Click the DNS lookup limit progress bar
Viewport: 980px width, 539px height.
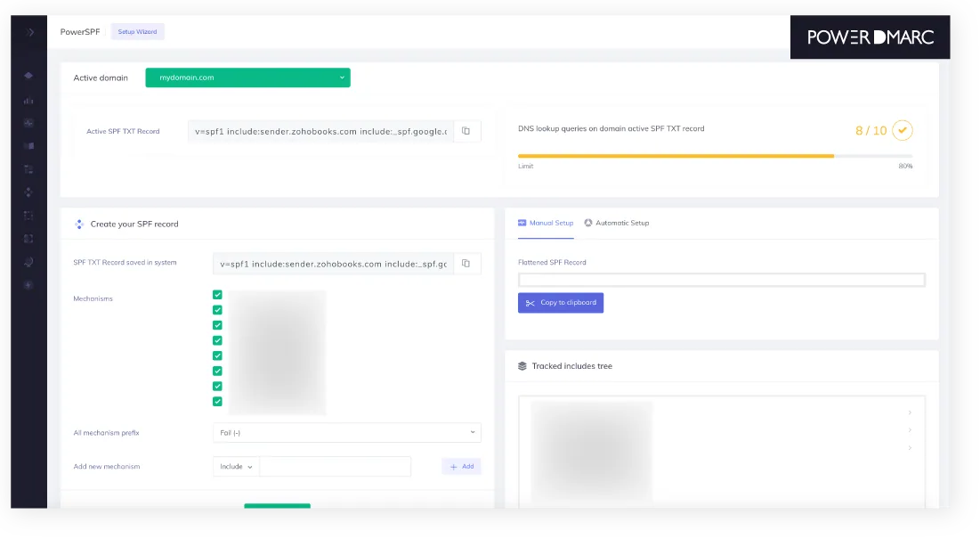pos(715,156)
